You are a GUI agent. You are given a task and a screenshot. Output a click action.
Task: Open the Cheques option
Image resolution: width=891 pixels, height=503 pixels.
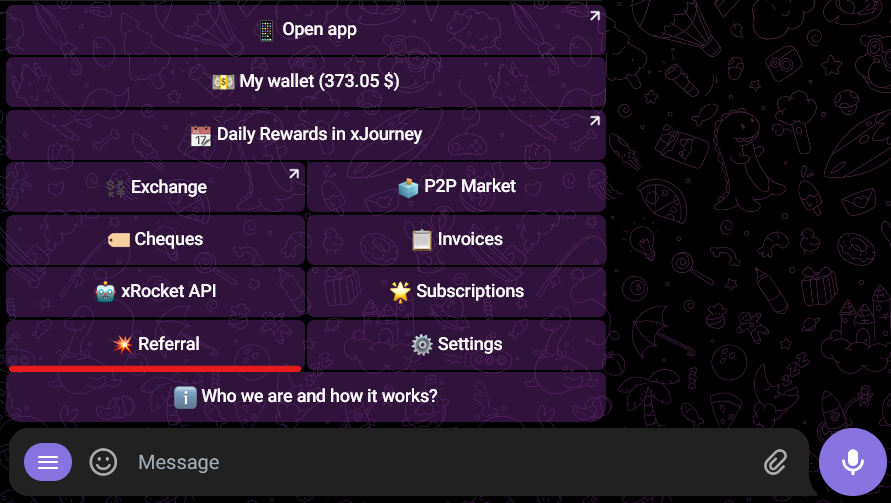click(x=155, y=239)
